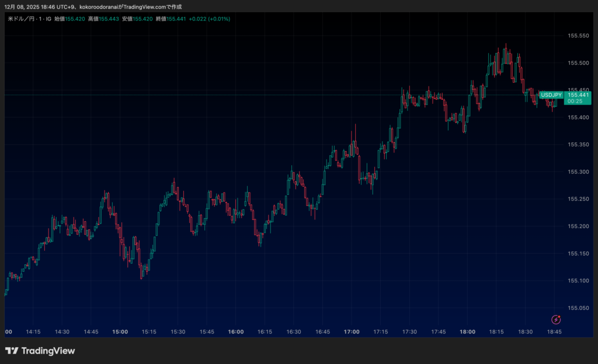Click the 155.300 price scale label
The image size is (598, 364).
(578, 172)
